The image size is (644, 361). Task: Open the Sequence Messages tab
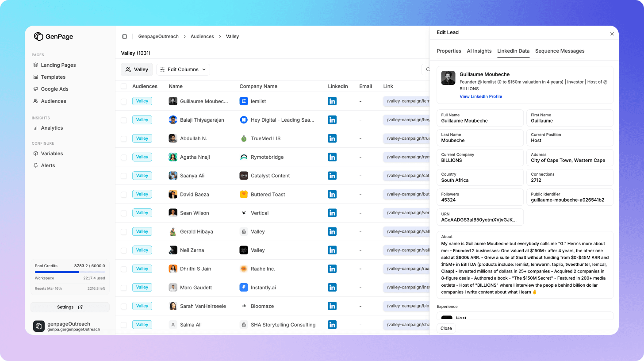pyautogui.click(x=560, y=51)
